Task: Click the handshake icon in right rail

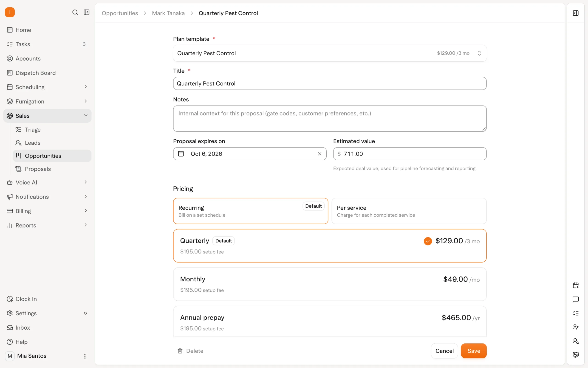Action: (x=576, y=355)
